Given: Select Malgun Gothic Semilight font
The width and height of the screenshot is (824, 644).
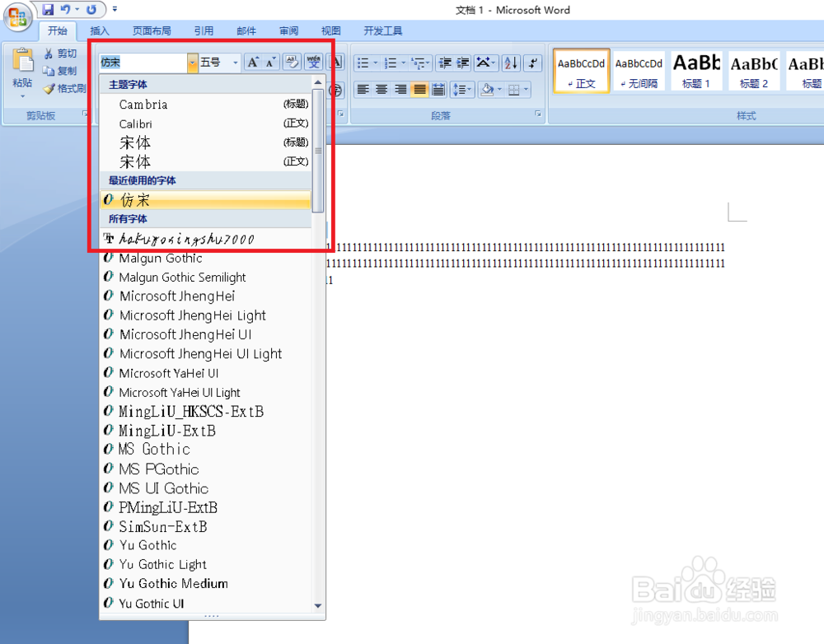Looking at the screenshot, I should click(205, 278).
